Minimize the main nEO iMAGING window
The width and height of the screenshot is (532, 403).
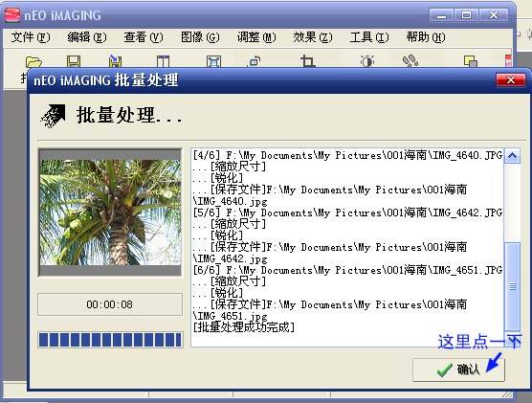pos(441,15)
